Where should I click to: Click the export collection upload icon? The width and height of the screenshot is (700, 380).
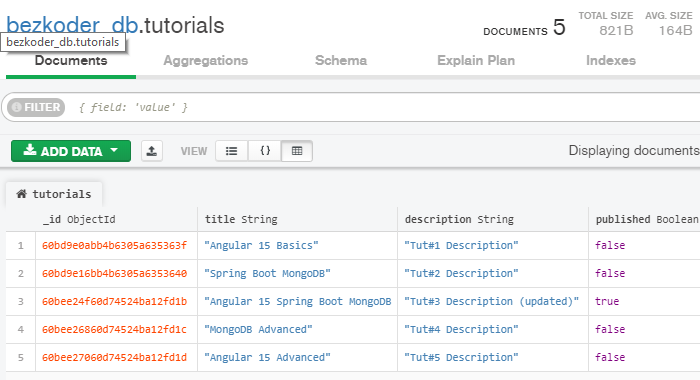tap(152, 151)
